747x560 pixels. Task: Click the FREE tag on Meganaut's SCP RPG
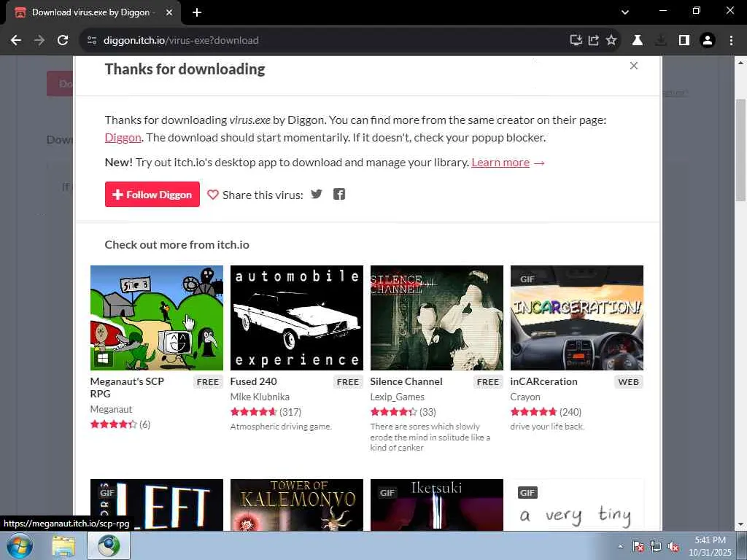pyautogui.click(x=208, y=382)
